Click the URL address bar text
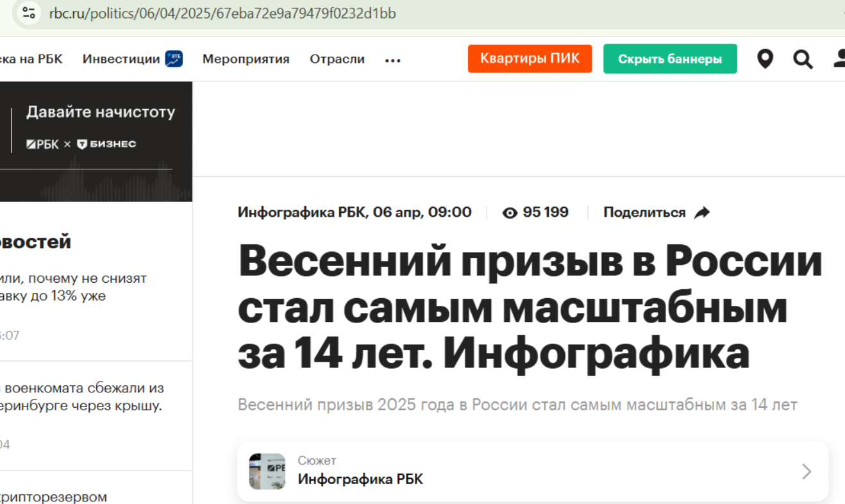The image size is (845, 504). pyautogui.click(x=222, y=13)
